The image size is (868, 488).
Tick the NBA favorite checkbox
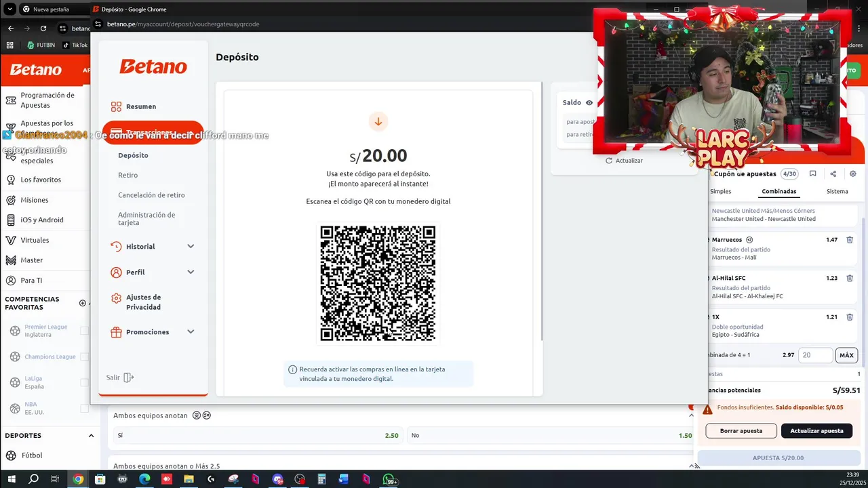coord(85,409)
